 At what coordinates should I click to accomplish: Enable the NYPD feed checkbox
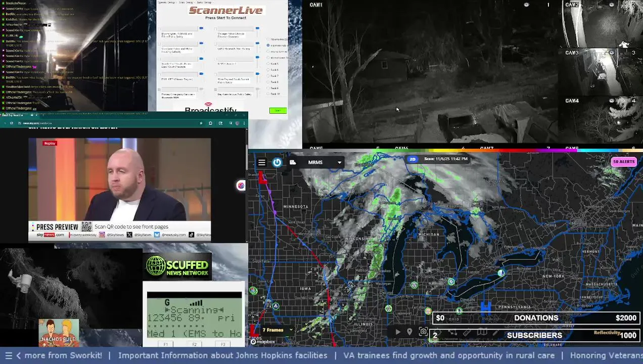pyautogui.click(x=217, y=59)
